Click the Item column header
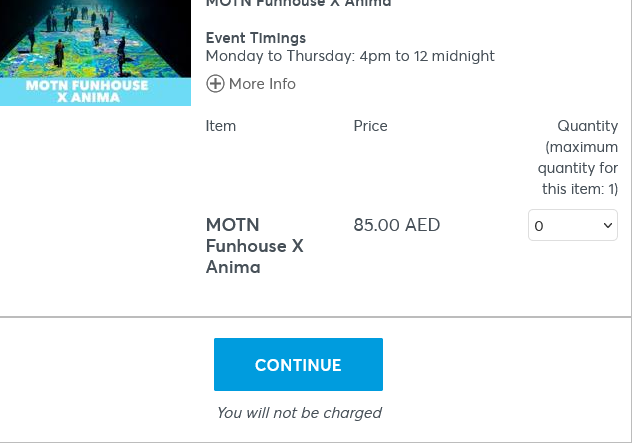Screen dimensions: 640x446 [221, 126]
